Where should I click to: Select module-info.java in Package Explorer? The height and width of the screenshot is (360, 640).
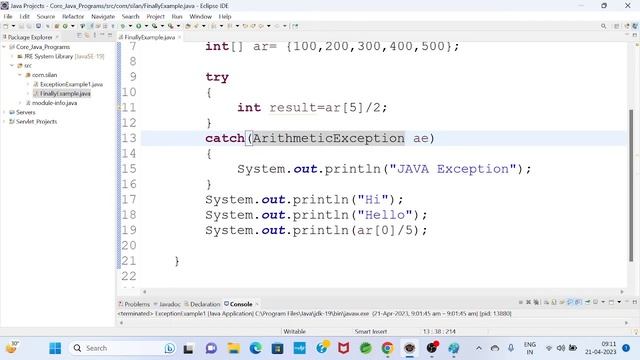tap(54, 103)
